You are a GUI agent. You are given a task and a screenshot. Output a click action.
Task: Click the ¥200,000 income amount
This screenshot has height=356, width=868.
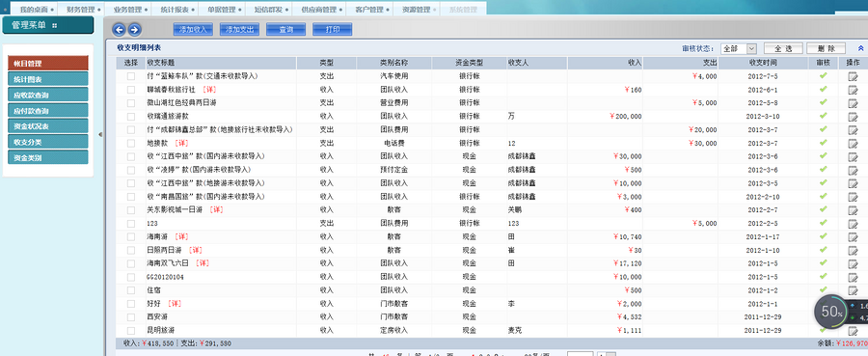tap(625, 117)
